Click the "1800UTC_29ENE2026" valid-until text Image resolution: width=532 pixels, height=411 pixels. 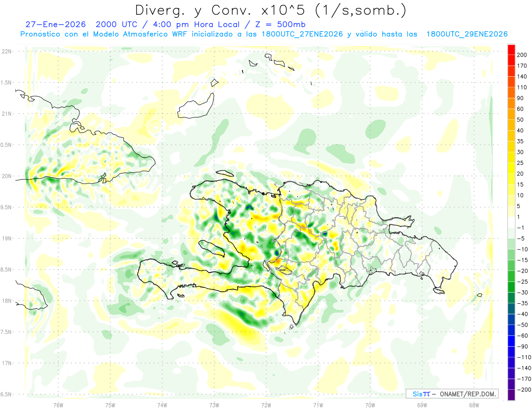click(466, 34)
